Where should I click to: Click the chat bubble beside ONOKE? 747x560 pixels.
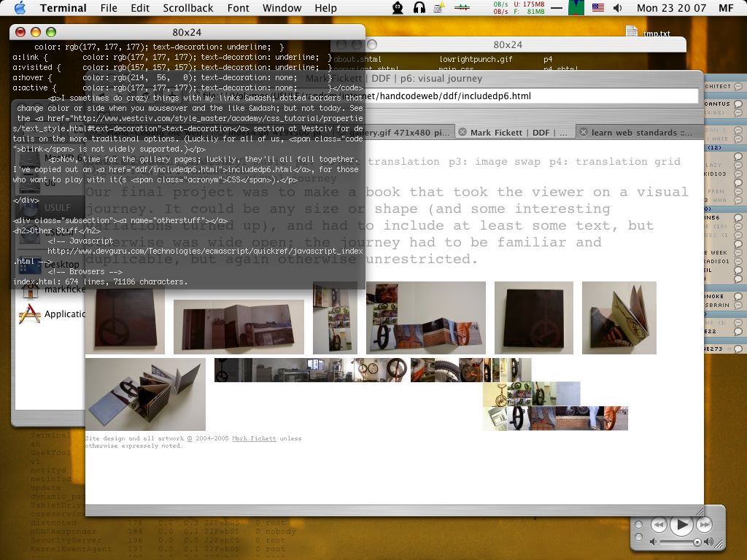pos(738,296)
